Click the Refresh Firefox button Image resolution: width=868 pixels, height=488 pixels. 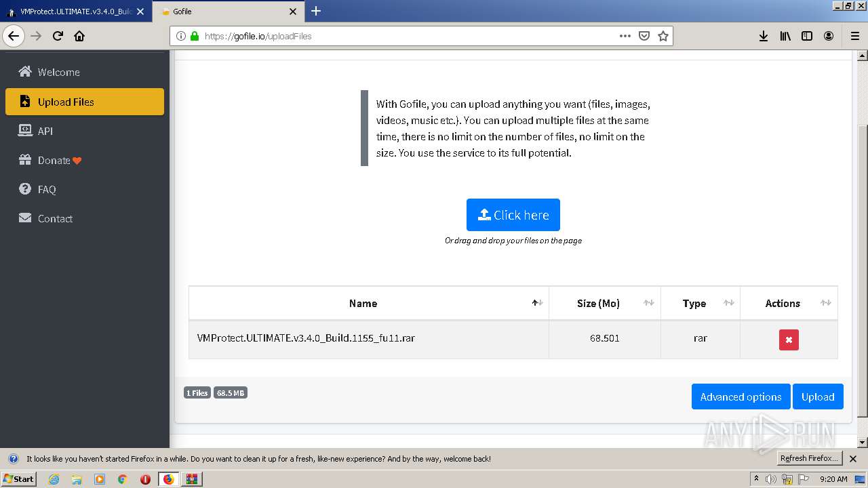(x=810, y=459)
